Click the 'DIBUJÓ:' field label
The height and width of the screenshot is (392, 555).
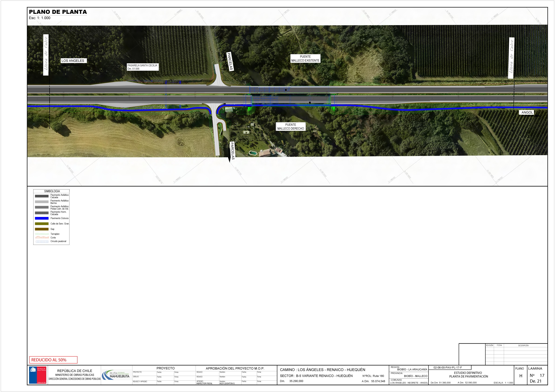click(136, 377)
